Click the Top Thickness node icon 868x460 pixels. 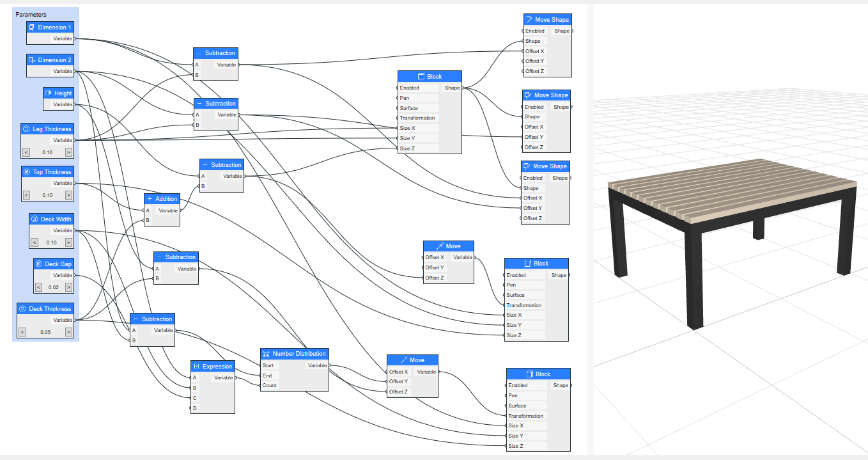27,172
